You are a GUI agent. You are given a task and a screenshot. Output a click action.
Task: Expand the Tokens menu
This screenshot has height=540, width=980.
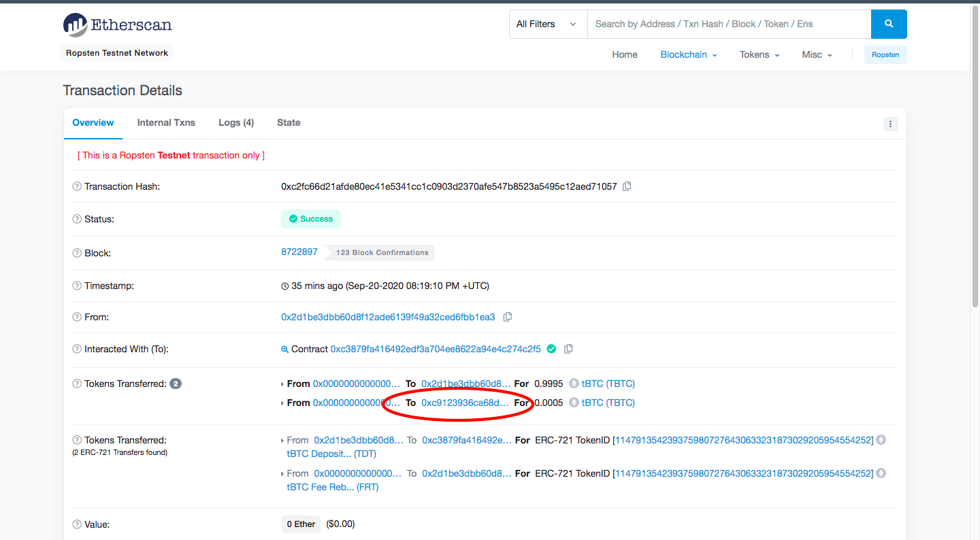[x=759, y=54]
